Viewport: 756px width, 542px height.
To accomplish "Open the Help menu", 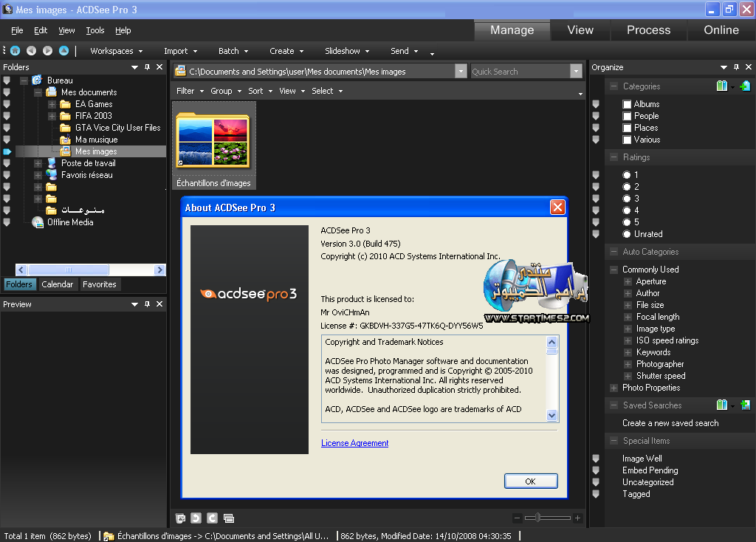I will [x=123, y=30].
